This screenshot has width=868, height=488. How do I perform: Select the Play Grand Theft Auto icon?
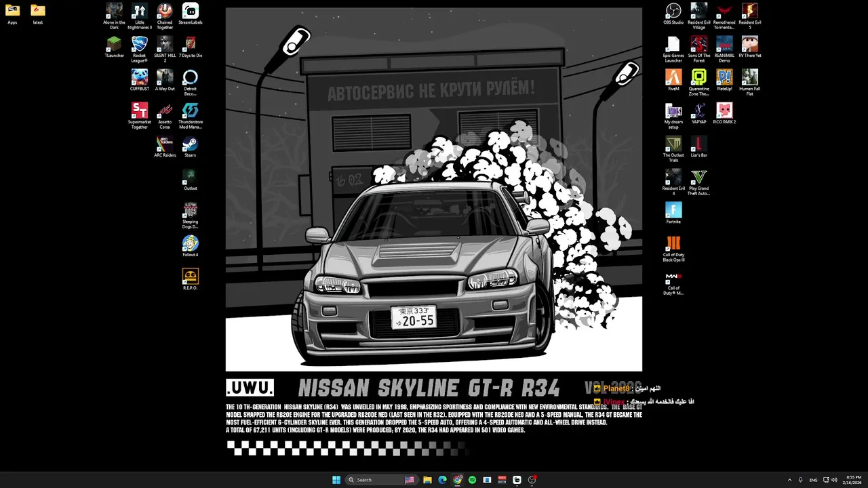pyautogui.click(x=699, y=182)
